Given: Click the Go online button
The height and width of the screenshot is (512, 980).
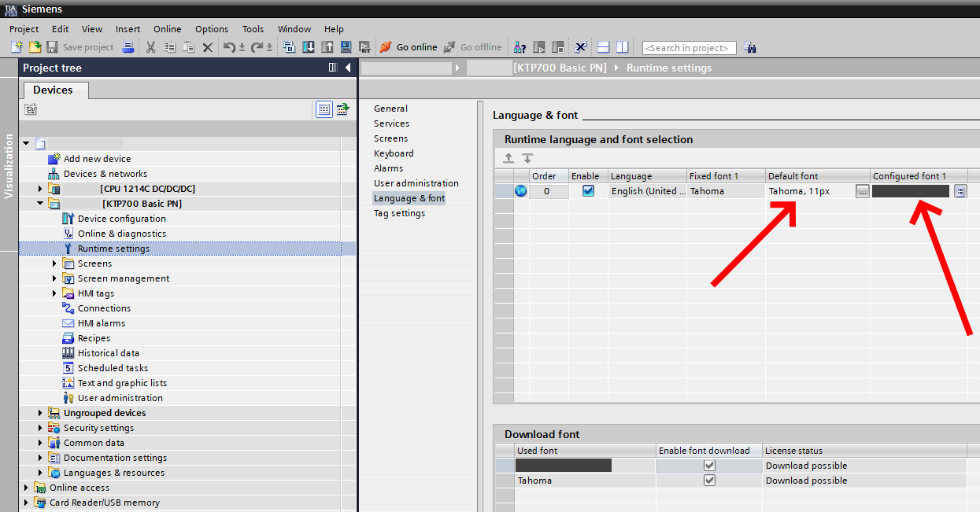Looking at the screenshot, I should (409, 47).
